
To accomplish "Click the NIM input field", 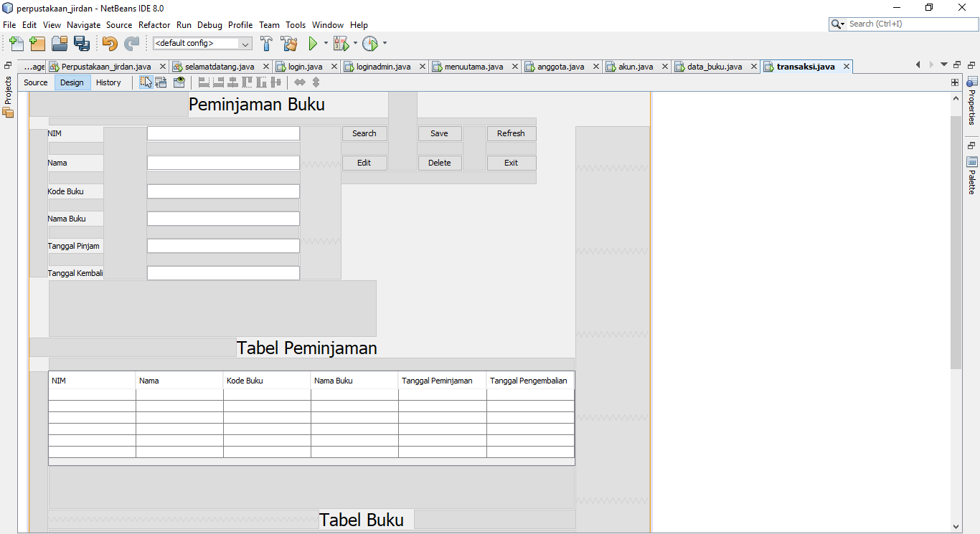I will 222,133.
